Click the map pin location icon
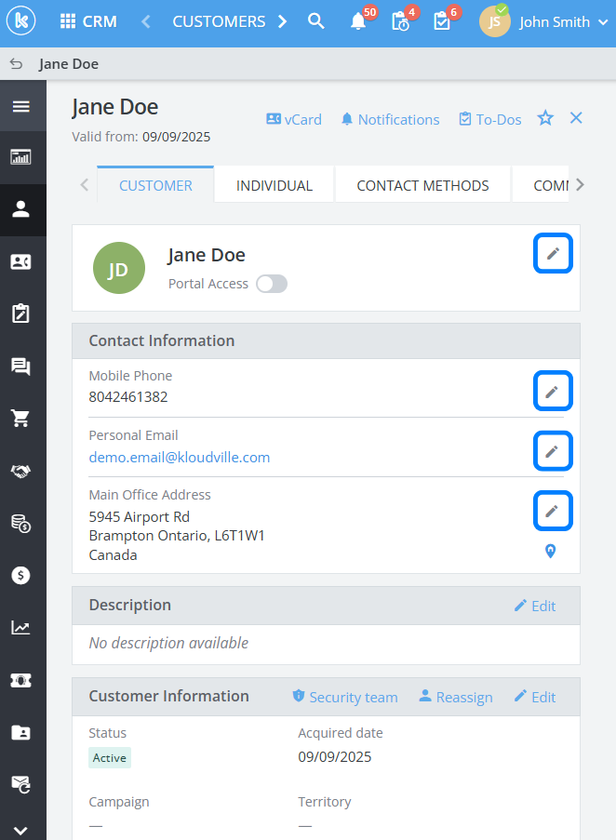This screenshot has width=616, height=840. tap(551, 552)
